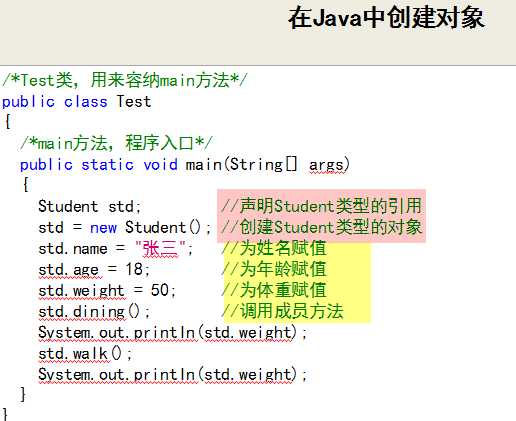This screenshot has width=516, height=421.
Task: Click the last System.out.println(std.weight) line
Action: 172,374
